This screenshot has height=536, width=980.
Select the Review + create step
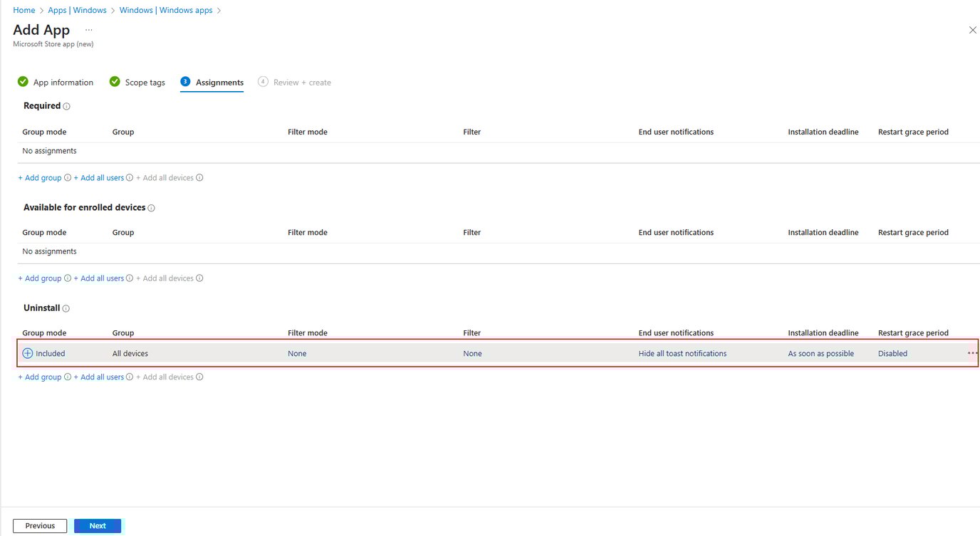pyautogui.click(x=295, y=83)
